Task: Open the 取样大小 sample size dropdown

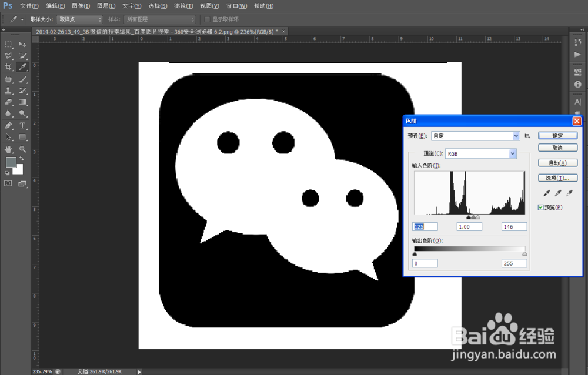Action: pyautogui.click(x=79, y=19)
